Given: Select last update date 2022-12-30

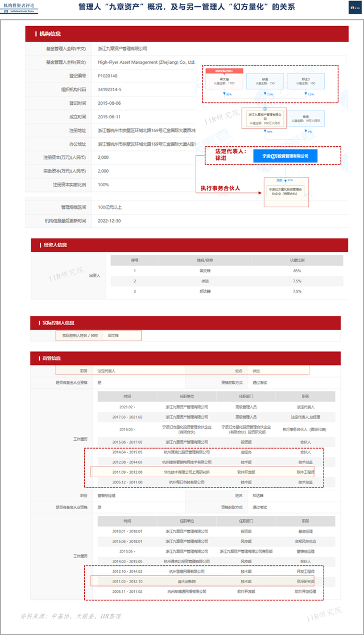Looking at the screenshot, I should point(109,221).
